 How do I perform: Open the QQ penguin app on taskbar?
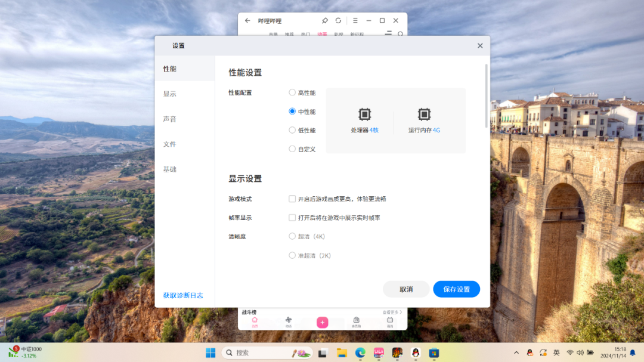416,352
